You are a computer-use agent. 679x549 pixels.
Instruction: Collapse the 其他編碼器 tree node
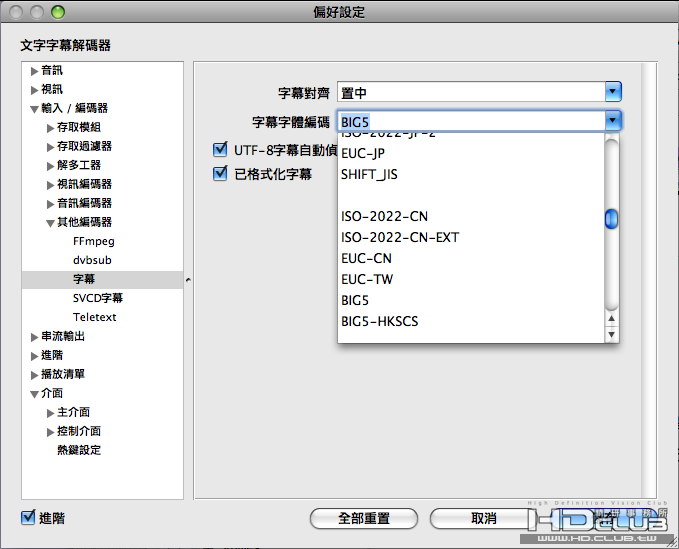pyautogui.click(x=51, y=223)
